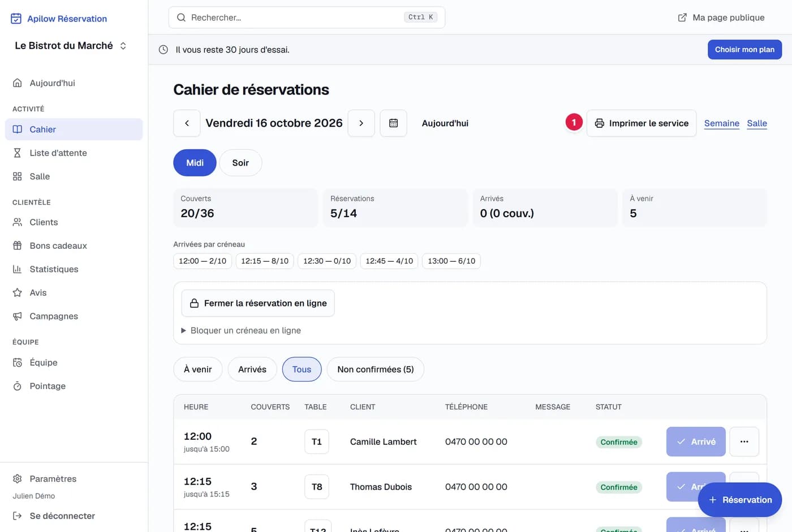Open the Équipe section

tap(74, 362)
